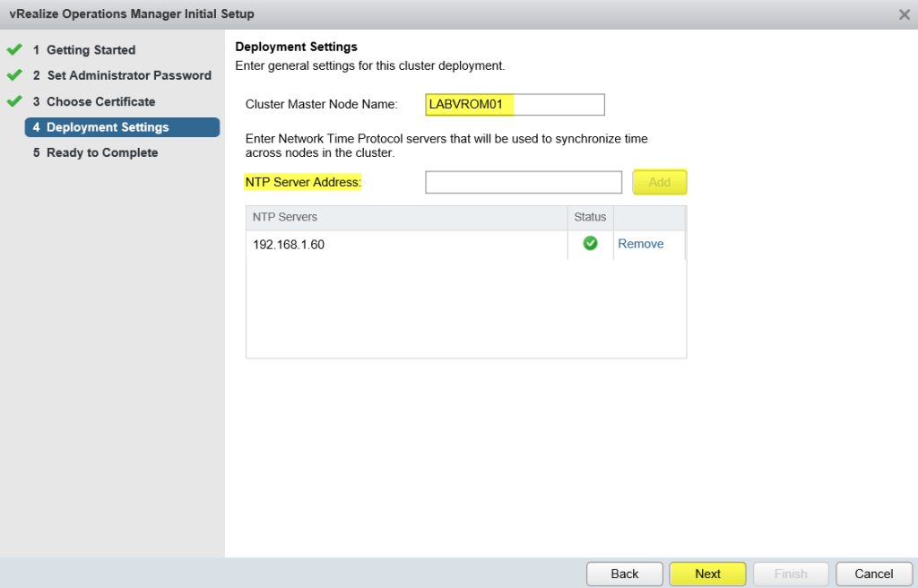
Task: Click the NTP Server Address label
Action: click(x=303, y=182)
